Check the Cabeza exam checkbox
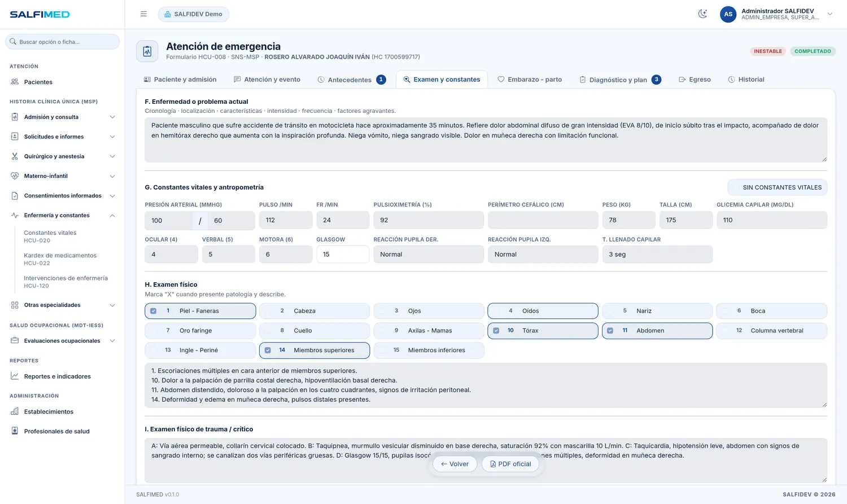The height and width of the screenshot is (504, 847). tap(268, 311)
